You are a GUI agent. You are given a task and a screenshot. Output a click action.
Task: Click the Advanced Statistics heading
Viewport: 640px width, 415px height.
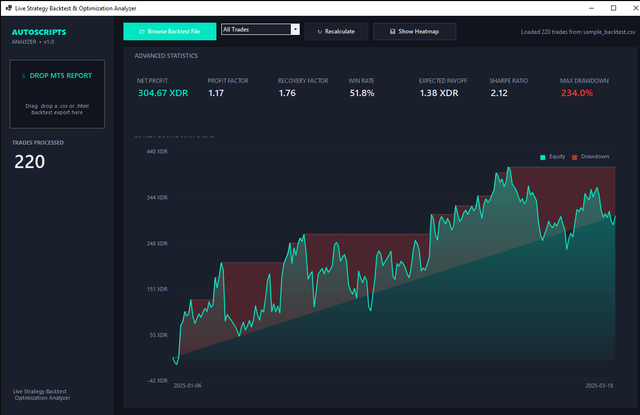(166, 55)
